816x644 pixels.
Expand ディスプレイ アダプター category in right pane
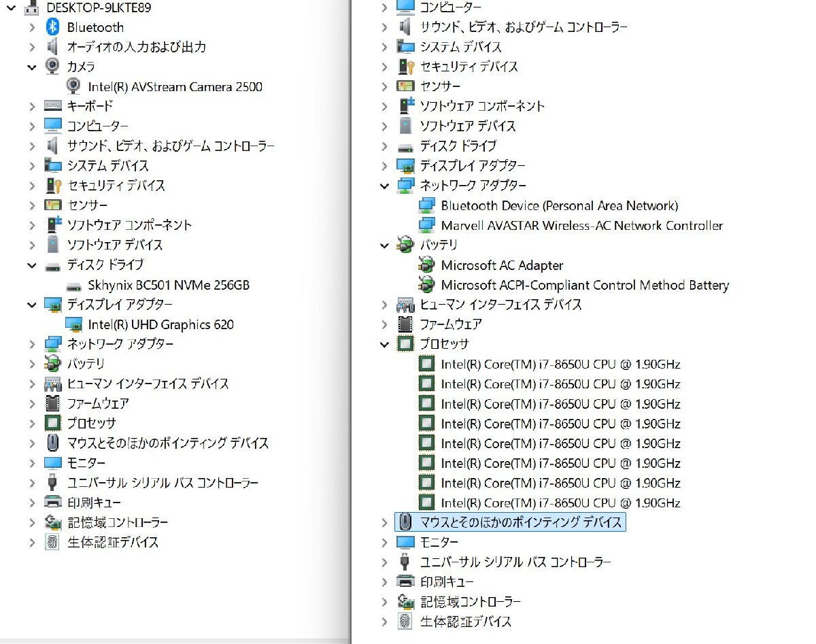pyautogui.click(x=385, y=165)
